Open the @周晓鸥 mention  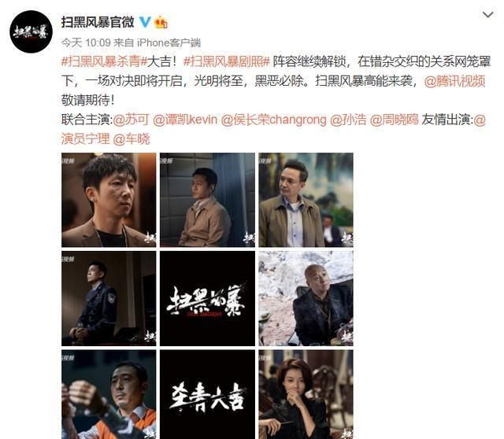click(x=394, y=120)
